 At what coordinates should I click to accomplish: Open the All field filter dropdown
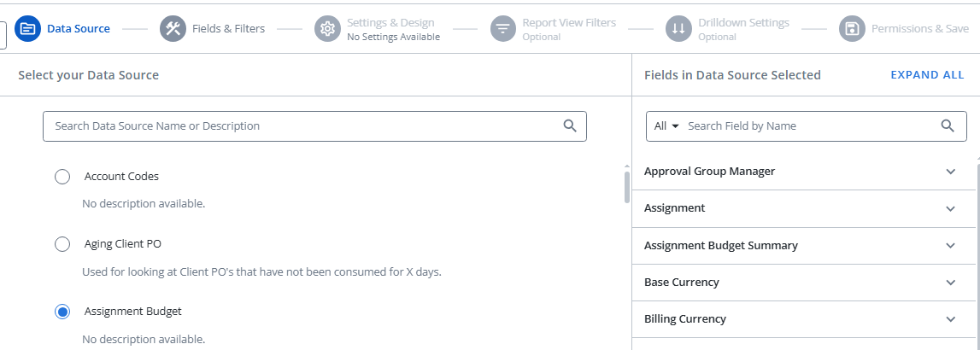tap(666, 125)
